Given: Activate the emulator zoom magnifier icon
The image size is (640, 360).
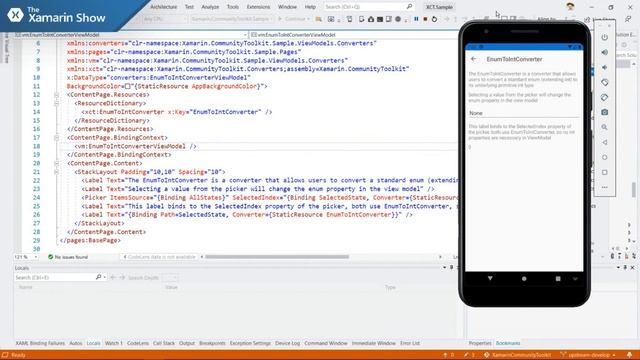Looking at the screenshot, I should click(604, 127).
